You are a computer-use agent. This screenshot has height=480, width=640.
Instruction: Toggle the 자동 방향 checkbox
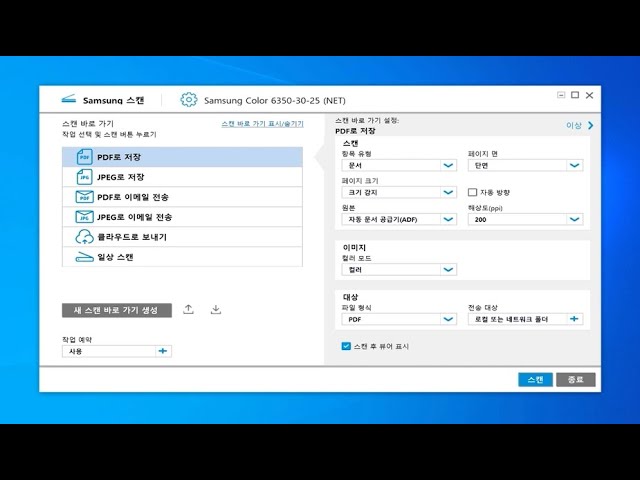[472, 192]
